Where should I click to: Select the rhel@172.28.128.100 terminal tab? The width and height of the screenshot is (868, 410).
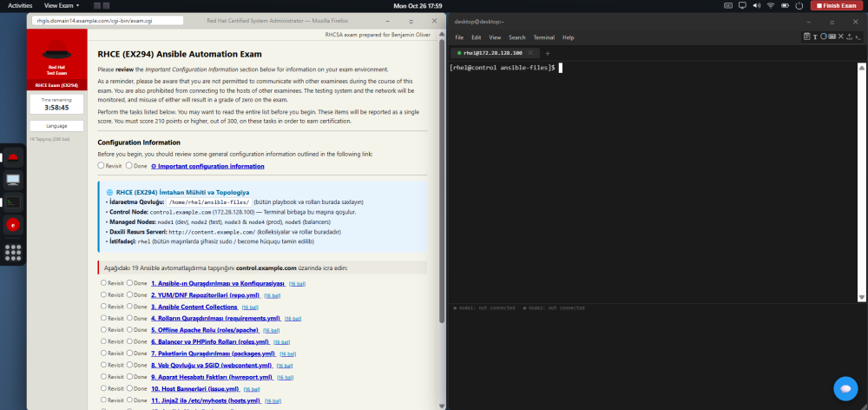[494, 53]
